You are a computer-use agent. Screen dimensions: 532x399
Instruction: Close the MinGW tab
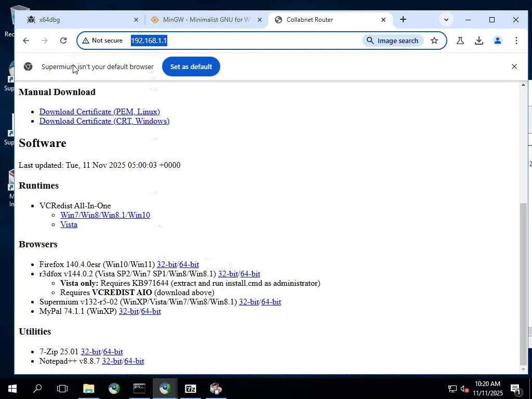tap(260, 20)
